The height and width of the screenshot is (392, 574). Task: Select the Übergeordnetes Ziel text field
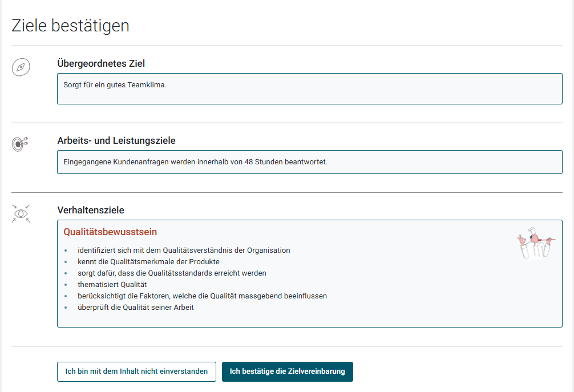point(309,88)
